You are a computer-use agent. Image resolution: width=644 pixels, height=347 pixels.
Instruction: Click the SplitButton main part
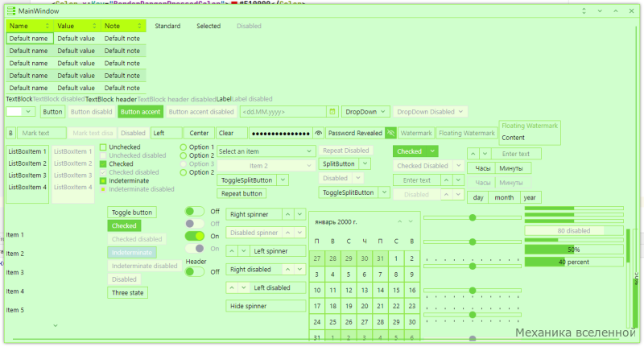tap(339, 164)
